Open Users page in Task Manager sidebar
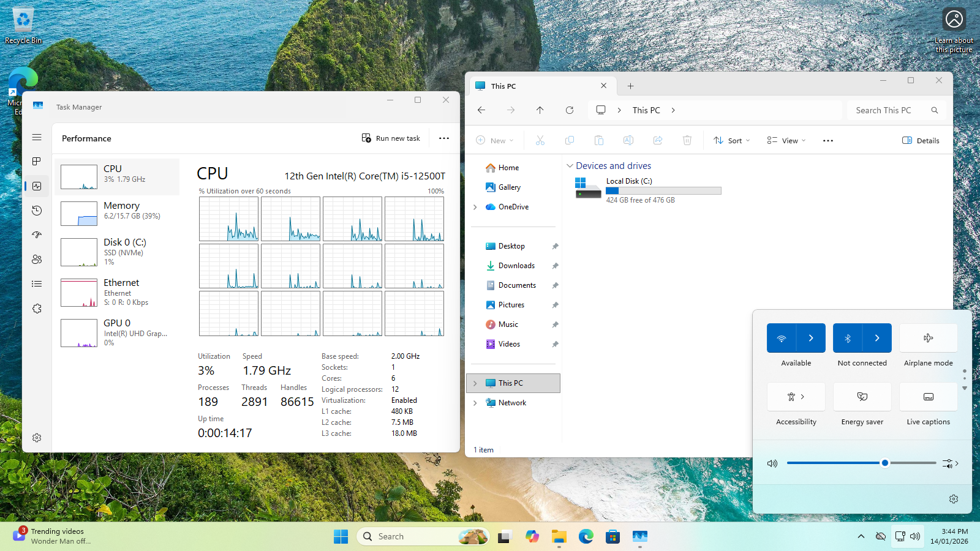Image resolution: width=980 pixels, height=551 pixels. point(37,260)
